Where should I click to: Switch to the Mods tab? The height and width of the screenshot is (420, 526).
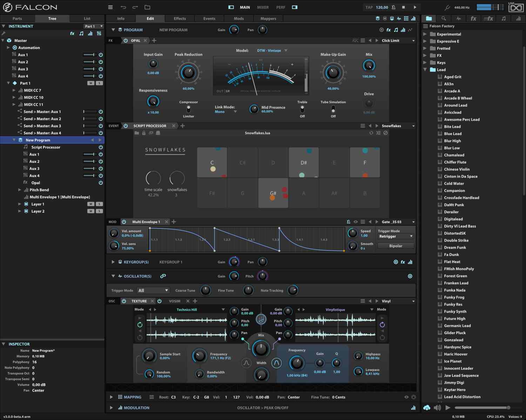click(x=238, y=19)
